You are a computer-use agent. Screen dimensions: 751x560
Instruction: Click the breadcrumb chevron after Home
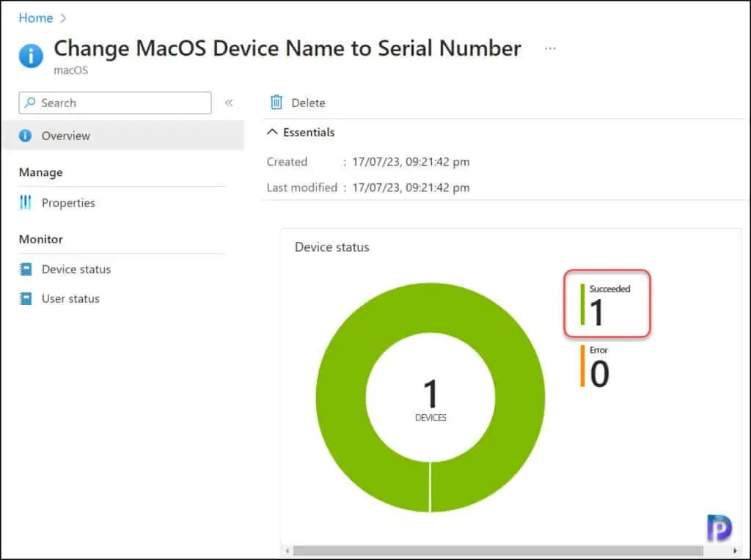pyautogui.click(x=63, y=18)
